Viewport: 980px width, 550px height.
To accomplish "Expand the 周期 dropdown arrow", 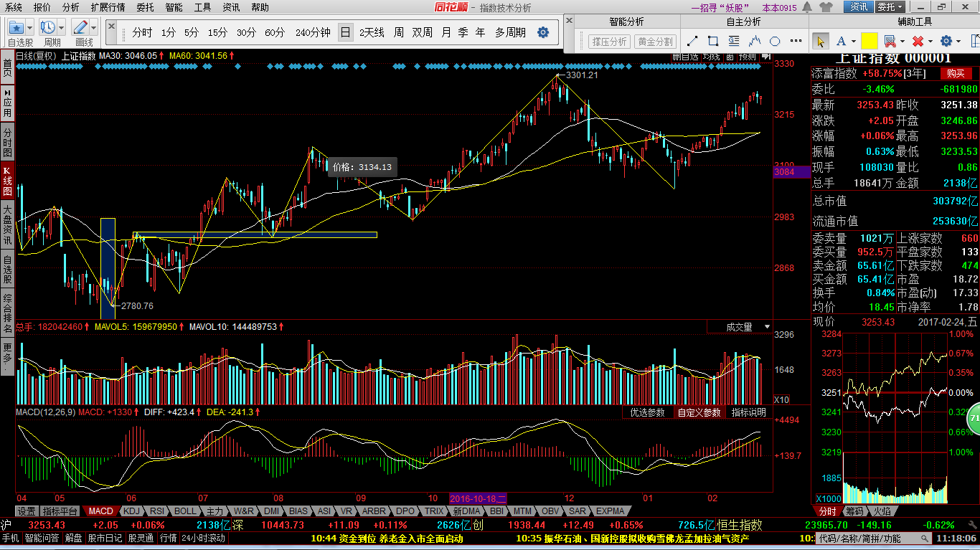I will point(62,28).
